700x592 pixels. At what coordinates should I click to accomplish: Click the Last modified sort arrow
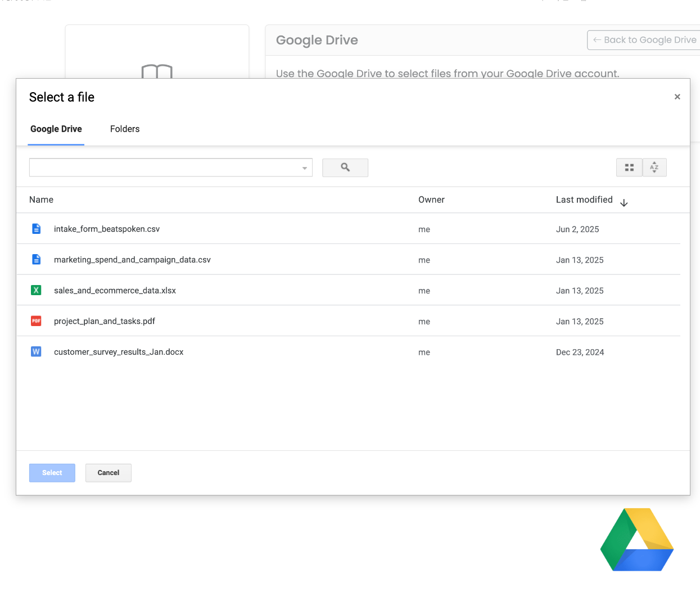(624, 202)
